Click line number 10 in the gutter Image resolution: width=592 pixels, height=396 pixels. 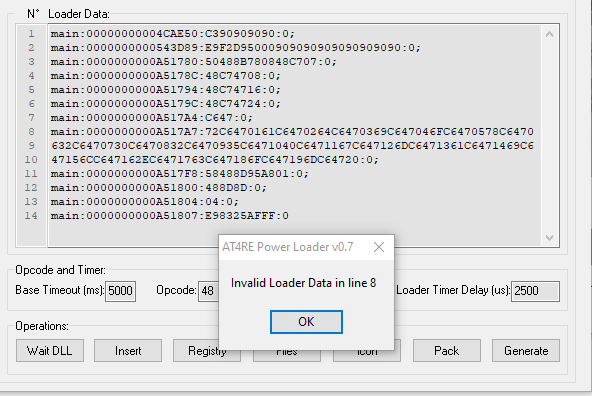[31, 160]
